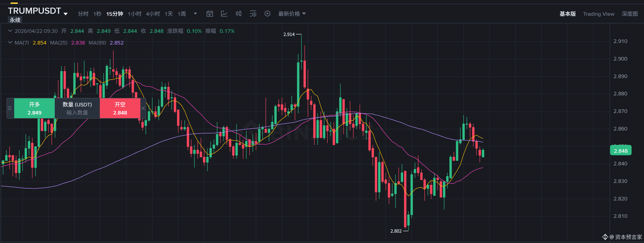
Task: Select the 4小时 timeframe
Action: coord(153,14)
